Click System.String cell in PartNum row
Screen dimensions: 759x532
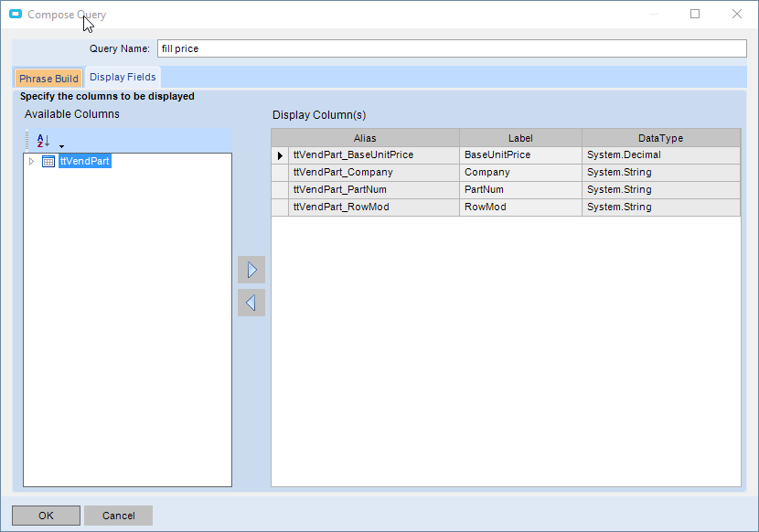[661, 190]
